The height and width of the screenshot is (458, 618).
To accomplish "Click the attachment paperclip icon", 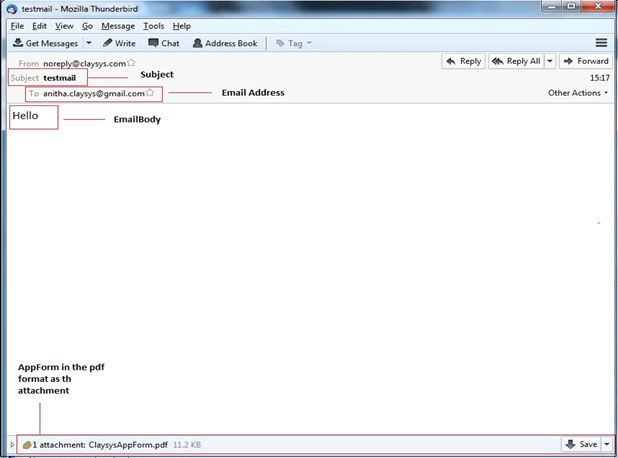I will [27, 445].
